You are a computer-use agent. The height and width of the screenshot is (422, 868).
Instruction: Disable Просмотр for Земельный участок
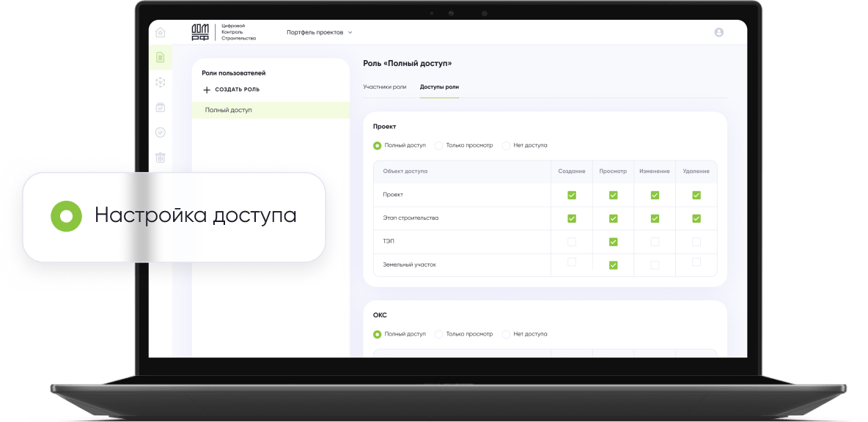point(614,265)
